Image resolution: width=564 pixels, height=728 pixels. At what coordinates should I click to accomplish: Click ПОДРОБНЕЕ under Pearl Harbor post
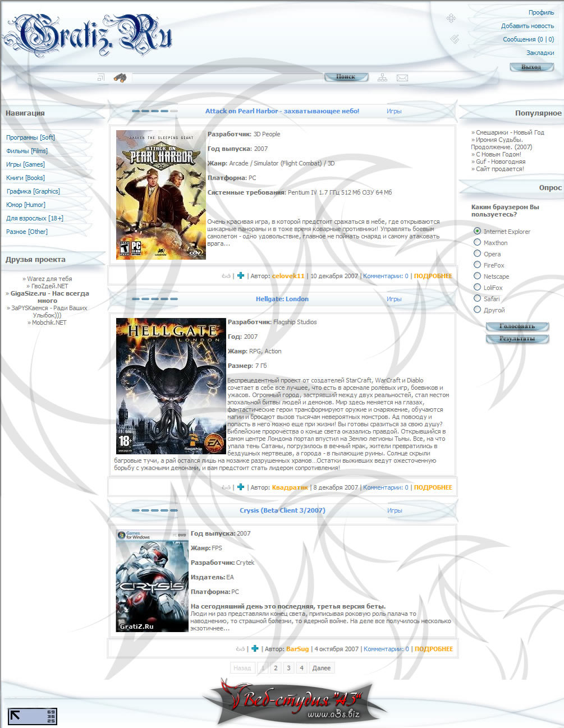coord(433,276)
